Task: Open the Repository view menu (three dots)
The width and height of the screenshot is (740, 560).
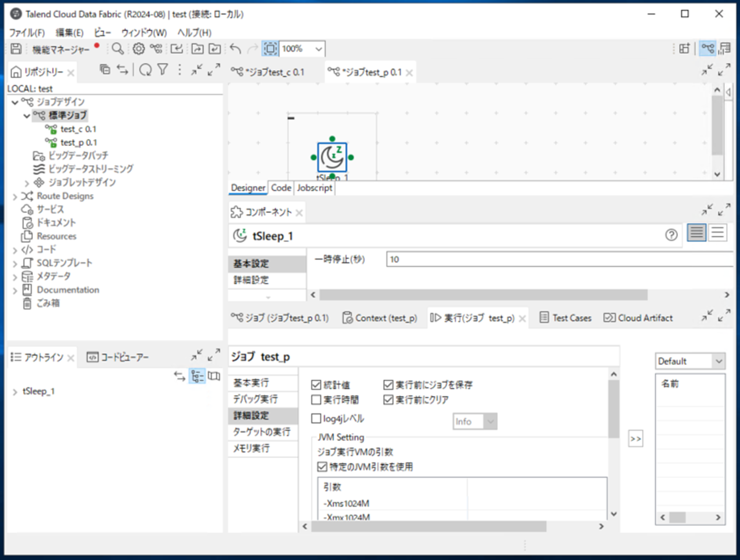Action: 179,70
